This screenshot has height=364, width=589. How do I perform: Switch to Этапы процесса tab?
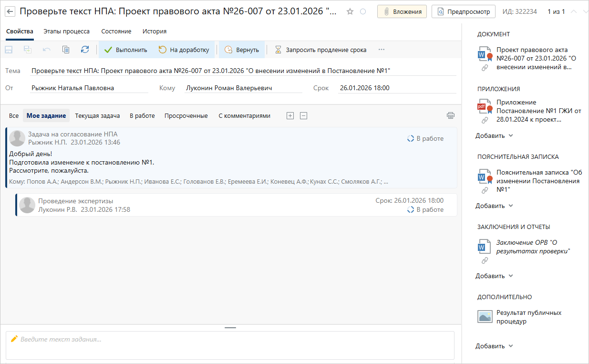[66, 31]
